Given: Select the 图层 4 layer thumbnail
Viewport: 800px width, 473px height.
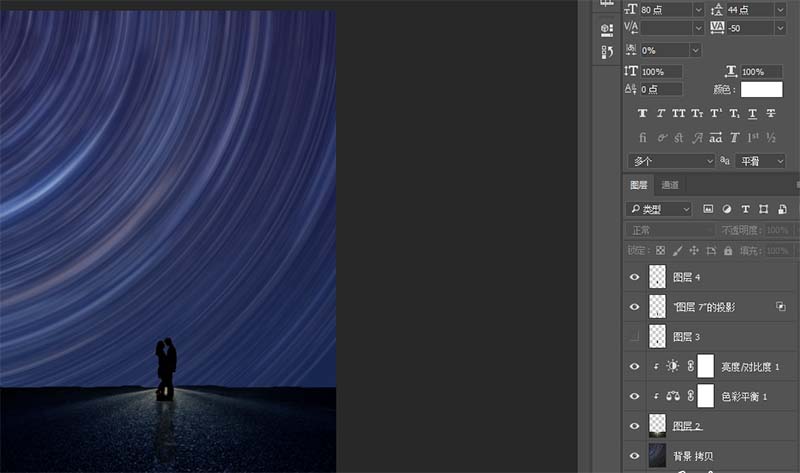Looking at the screenshot, I should (x=657, y=277).
